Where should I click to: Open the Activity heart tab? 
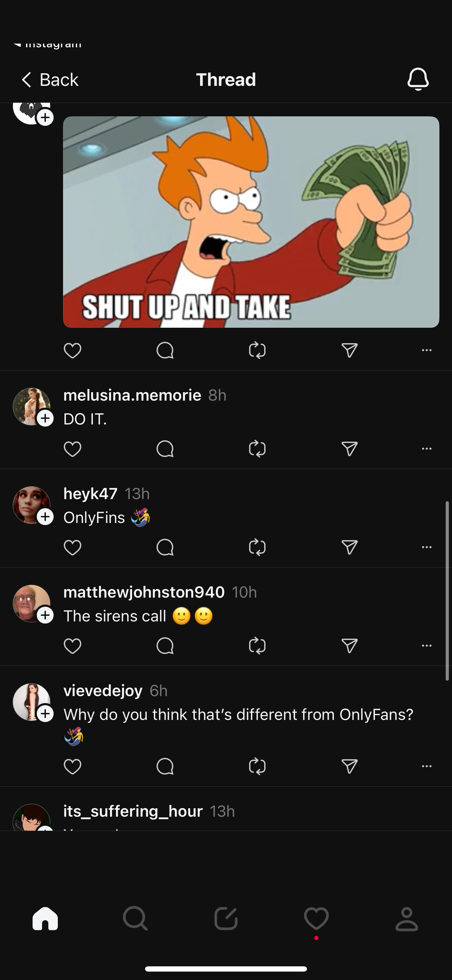(x=316, y=918)
